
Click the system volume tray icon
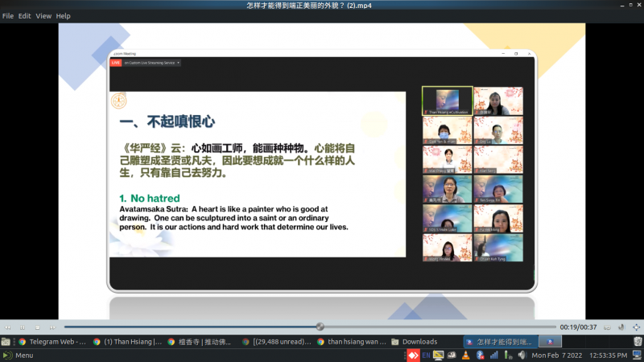click(522, 355)
